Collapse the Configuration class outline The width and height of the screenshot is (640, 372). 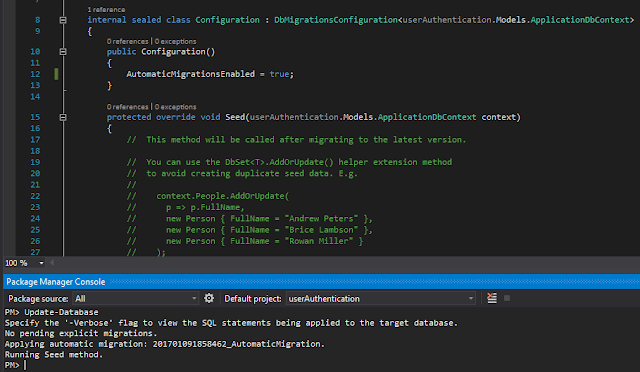(x=63, y=20)
